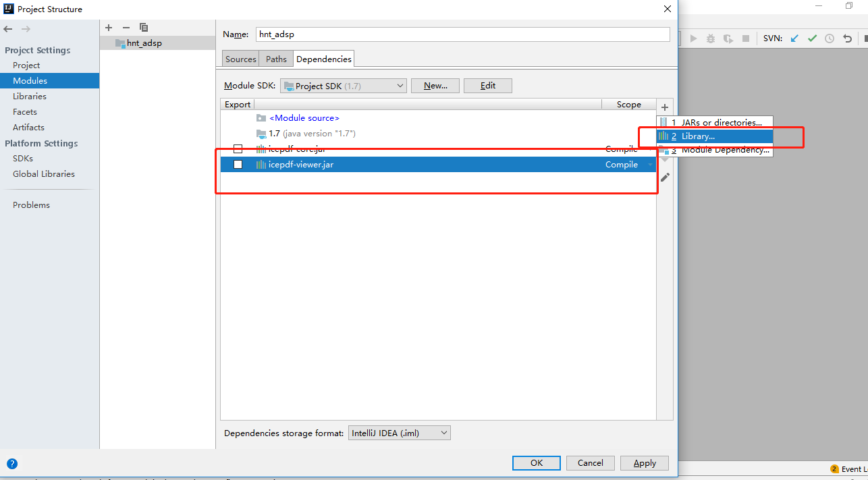The width and height of the screenshot is (868, 480).
Task: Switch to the Sources tab
Action: pos(241,59)
